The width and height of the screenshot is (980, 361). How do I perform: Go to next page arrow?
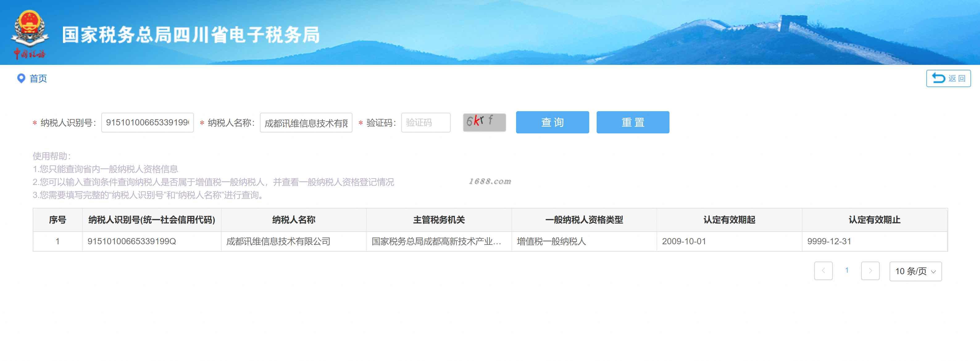[870, 271]
